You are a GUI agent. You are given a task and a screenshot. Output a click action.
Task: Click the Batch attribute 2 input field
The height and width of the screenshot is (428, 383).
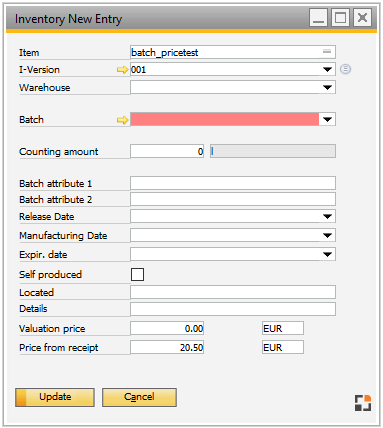click(233, 199)
